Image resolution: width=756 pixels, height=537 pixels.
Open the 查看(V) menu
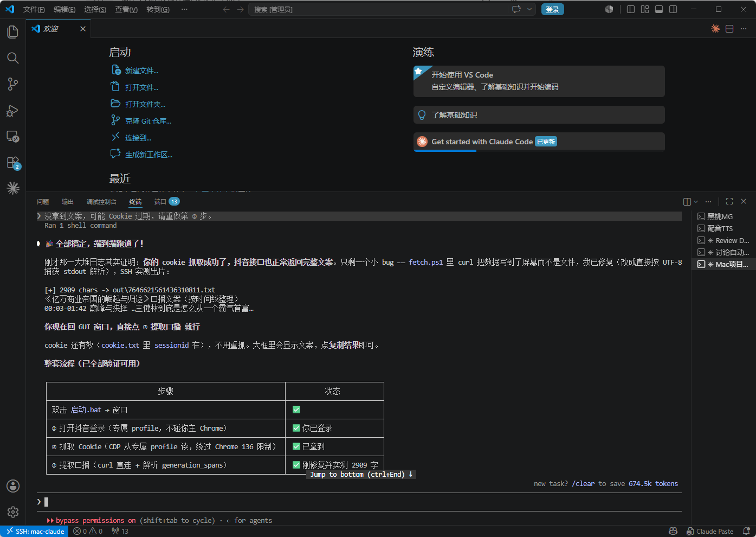(x=126, y=9)
